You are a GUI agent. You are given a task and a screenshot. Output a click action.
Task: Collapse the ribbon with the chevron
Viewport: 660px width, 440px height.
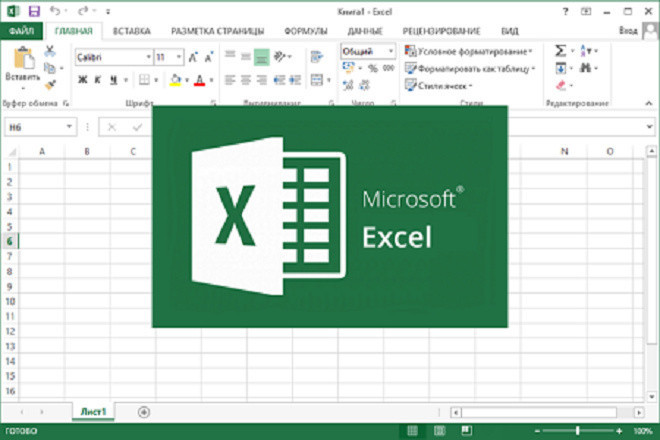[649, 103]
